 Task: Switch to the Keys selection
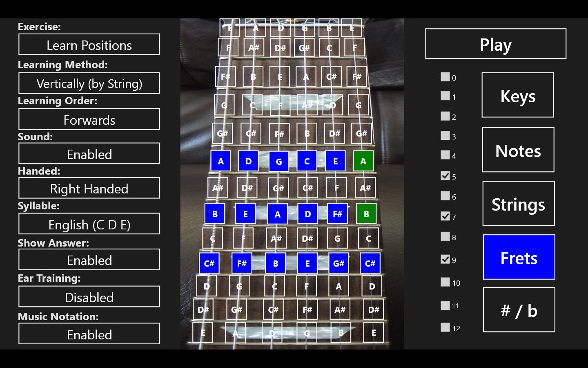[x=518, y=95]
